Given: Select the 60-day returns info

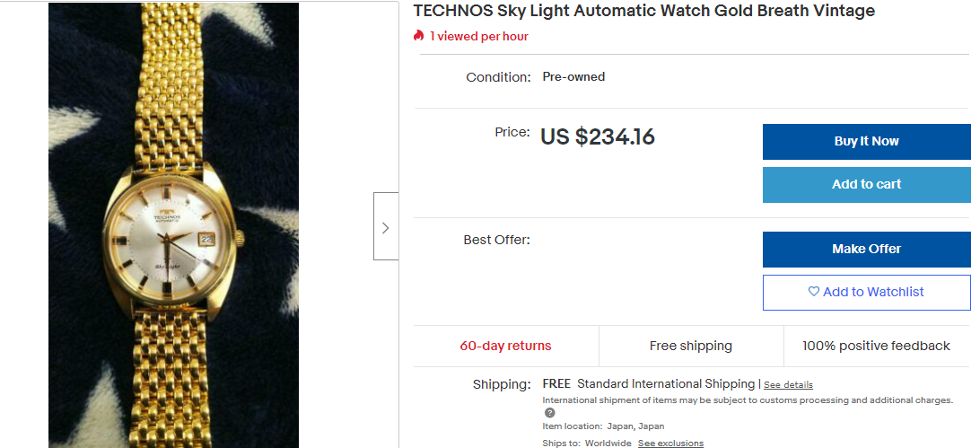Looking at the screenshot, I should coord(505,347).
